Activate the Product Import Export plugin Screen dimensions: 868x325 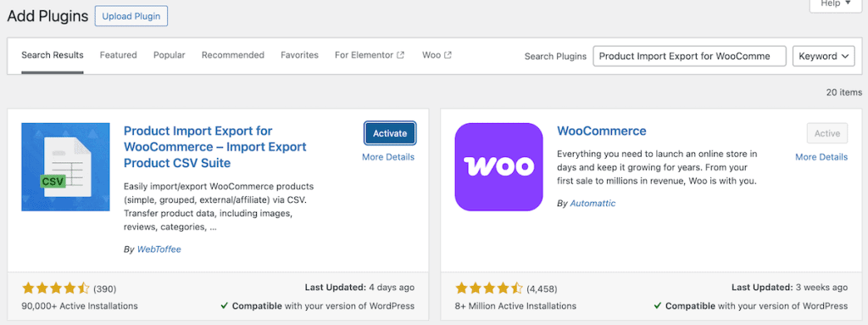(390, 134)
